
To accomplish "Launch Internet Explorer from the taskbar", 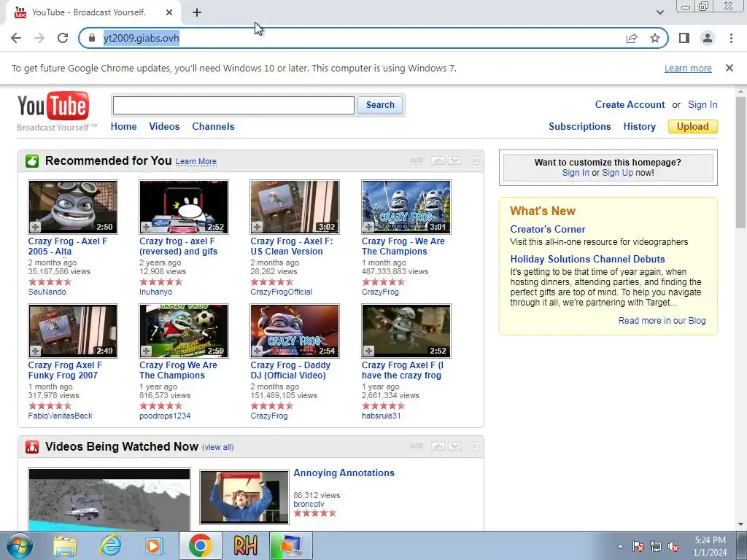I will pos(111,546).
